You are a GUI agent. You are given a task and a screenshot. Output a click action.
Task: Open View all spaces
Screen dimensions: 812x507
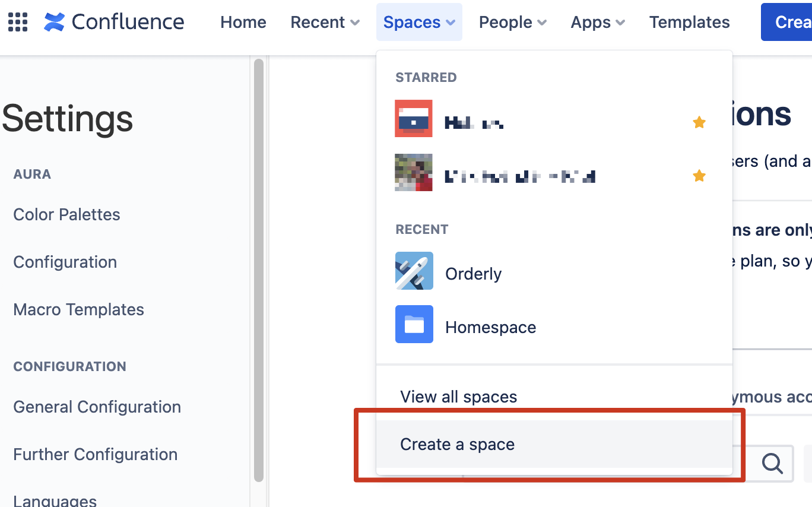click(x=458, y=397)
